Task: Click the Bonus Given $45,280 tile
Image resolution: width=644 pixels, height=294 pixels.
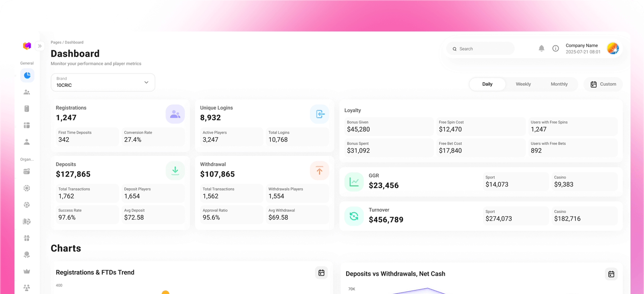Action: pyautogui.click(x=389, y=126)
